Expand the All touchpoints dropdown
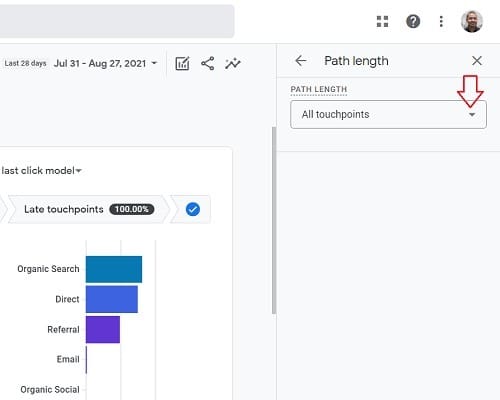Image resolution: width=500 pixels, height=400 pixels. (388, 114)
